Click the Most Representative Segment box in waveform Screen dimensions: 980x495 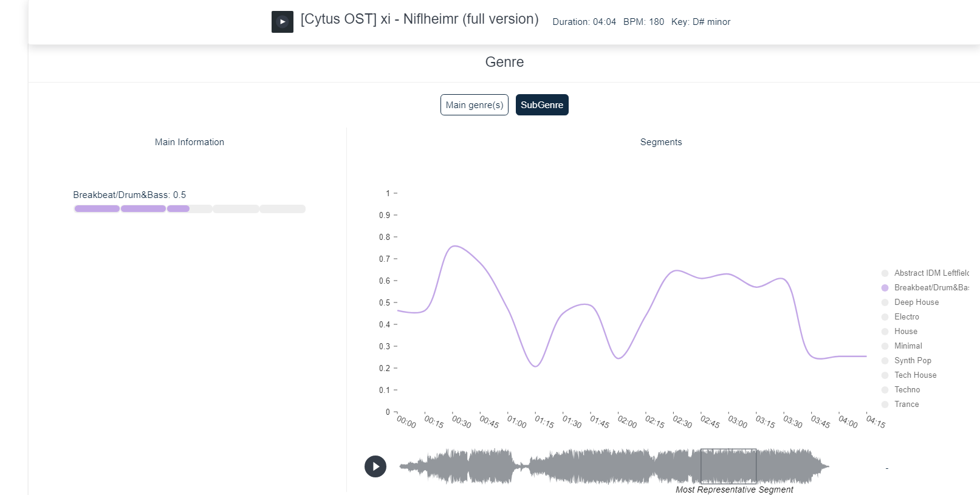(x=728, y=466)
